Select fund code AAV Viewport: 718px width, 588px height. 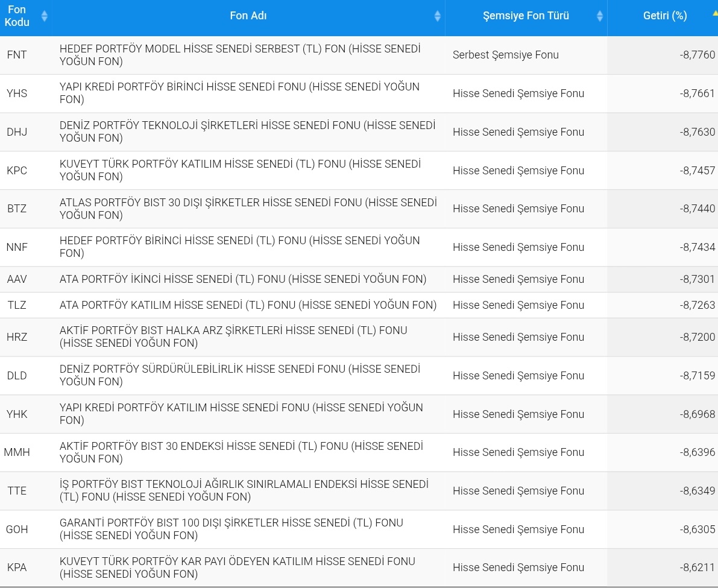pos(17,279)
